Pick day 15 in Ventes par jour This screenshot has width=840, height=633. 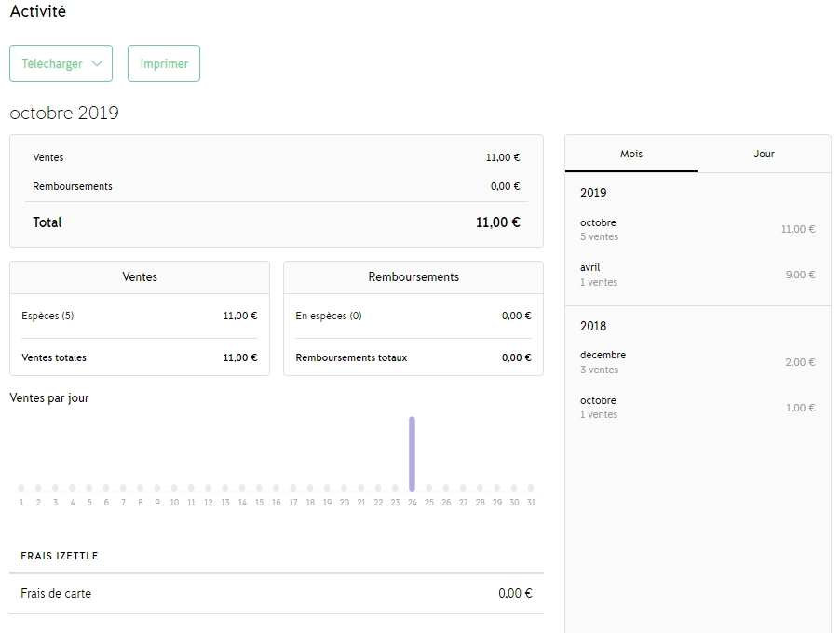259,488
